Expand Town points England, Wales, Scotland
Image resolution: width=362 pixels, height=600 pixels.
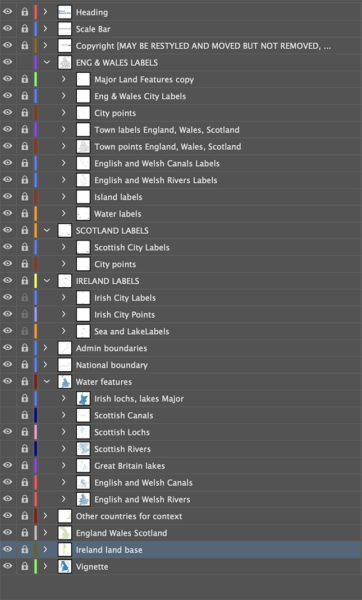64,147
